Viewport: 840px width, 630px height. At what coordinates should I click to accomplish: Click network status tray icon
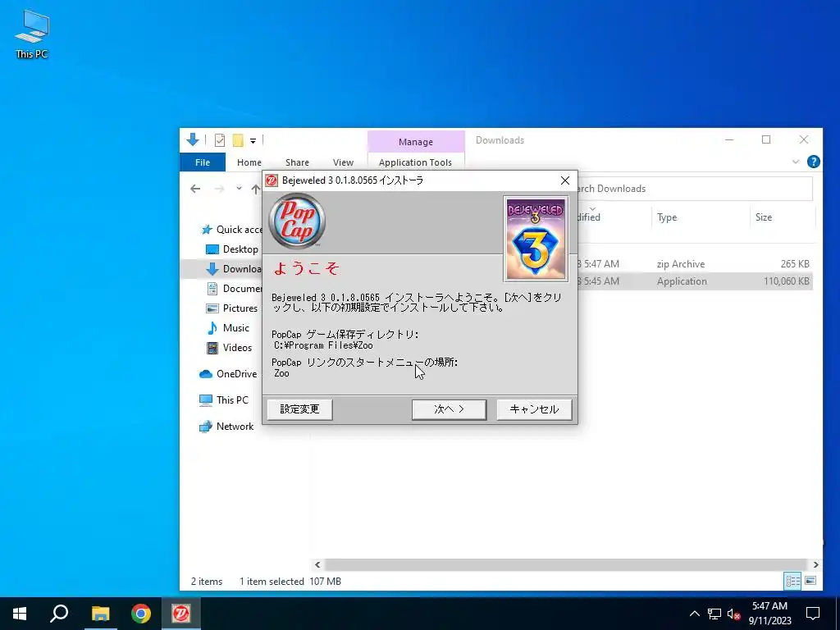(714, 614)
